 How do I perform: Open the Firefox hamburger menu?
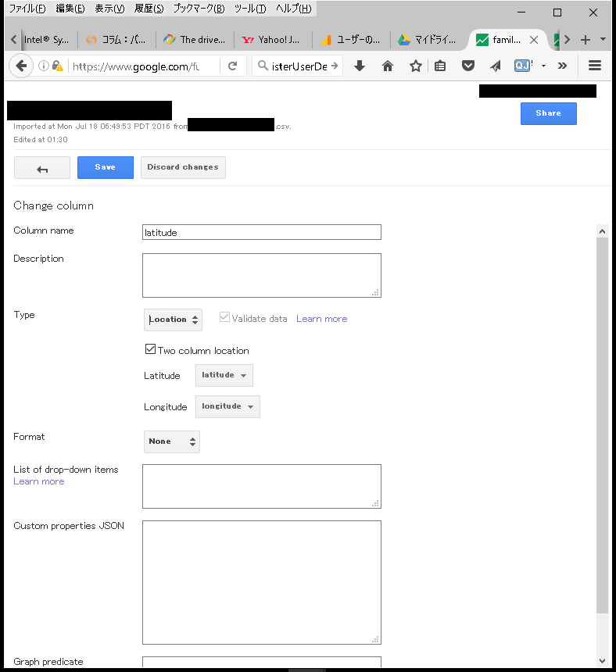point(595,66)
